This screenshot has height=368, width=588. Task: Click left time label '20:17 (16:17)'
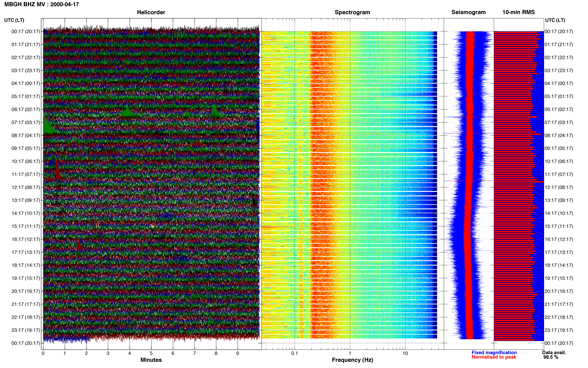pos(26,291)
